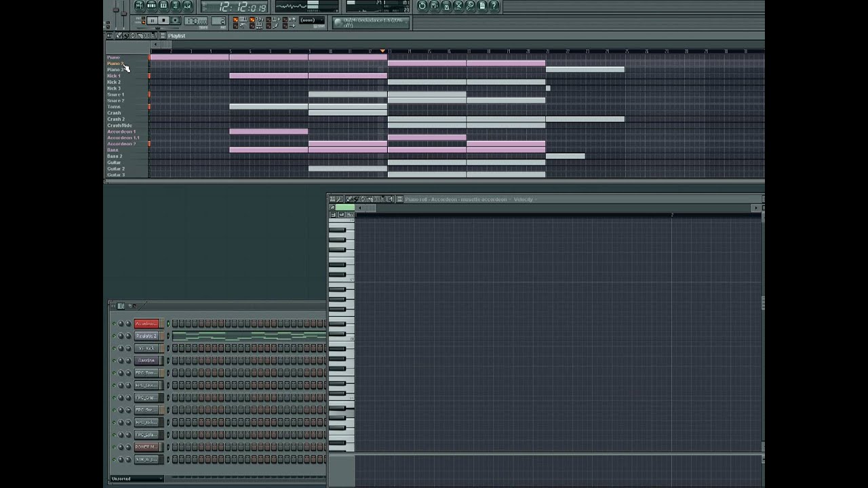868x488 pixels.
Task: Click the Piano roll horizontal scrollbar left arrow
Action: [359, 208]
